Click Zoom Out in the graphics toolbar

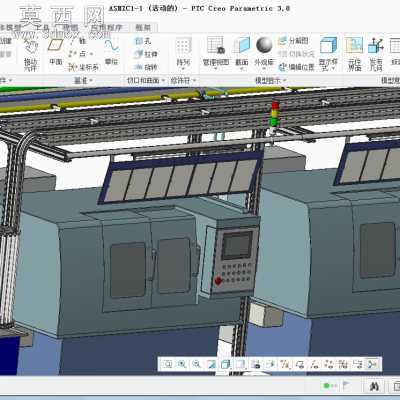point(197,364)
